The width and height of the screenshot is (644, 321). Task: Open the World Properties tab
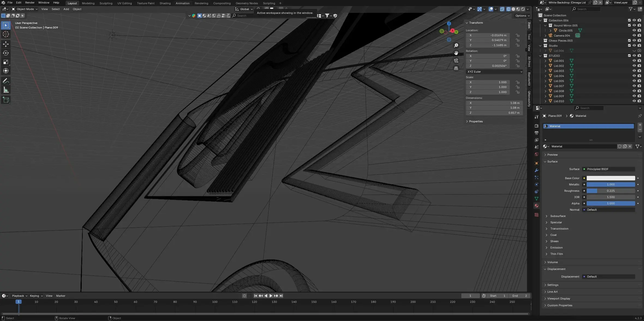536,154
